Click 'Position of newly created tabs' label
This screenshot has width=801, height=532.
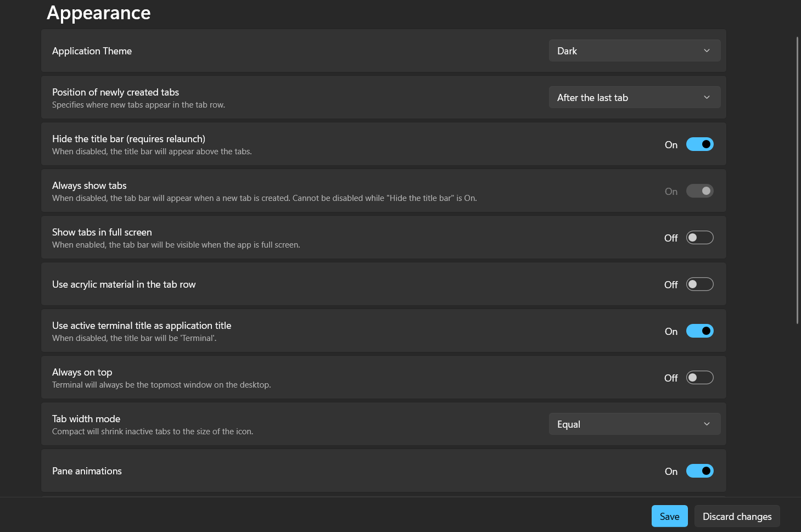(x=115, y=92)
